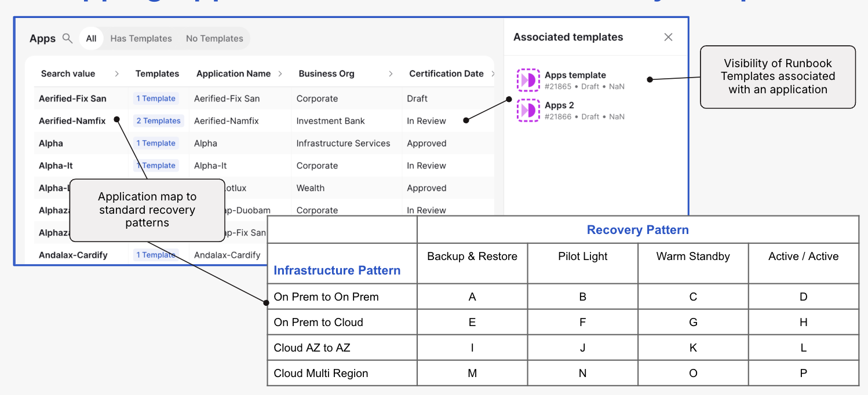Sort by the Templates column header

[157, 74]
